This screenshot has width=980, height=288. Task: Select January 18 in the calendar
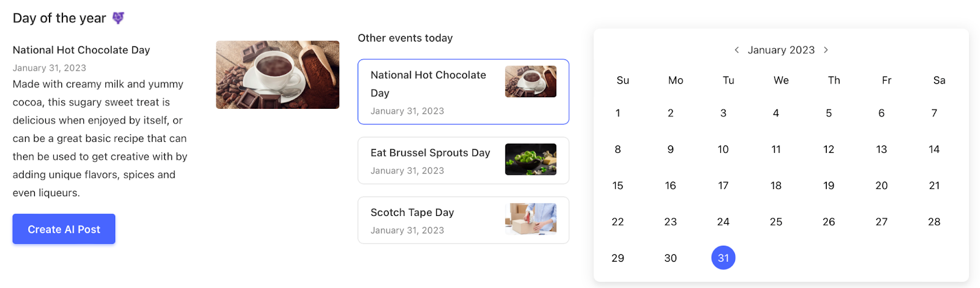click(x=775, y=185)
